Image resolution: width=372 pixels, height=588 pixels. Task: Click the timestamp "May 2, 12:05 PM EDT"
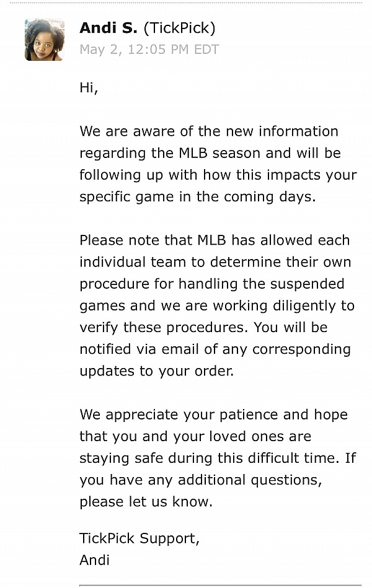(x=149, y=50)
